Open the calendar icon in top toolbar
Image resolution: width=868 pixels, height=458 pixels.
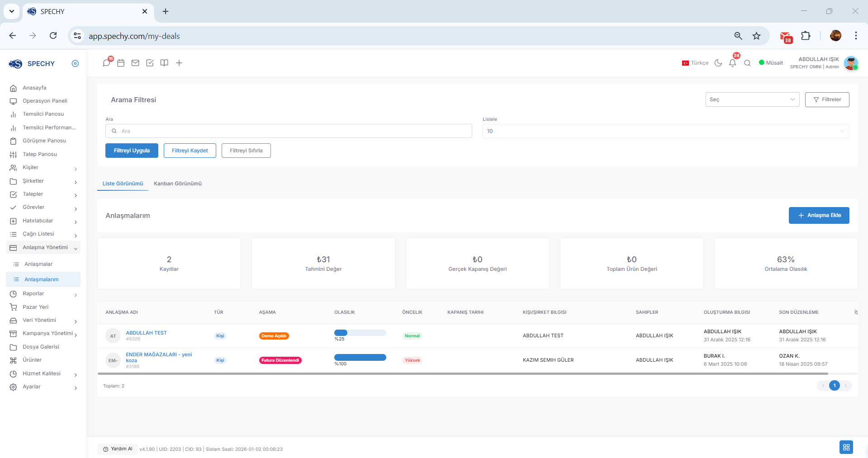click(x=121, y=63)
